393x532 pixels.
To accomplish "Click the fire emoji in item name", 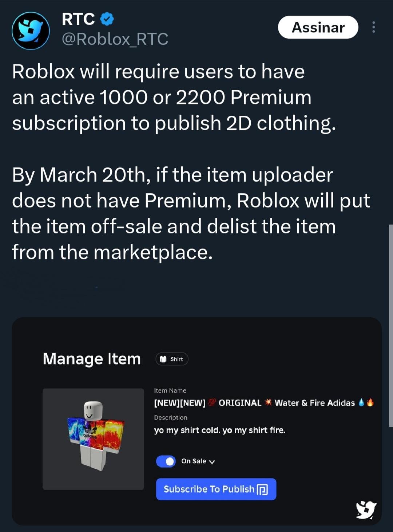I will tap(370, 402).
